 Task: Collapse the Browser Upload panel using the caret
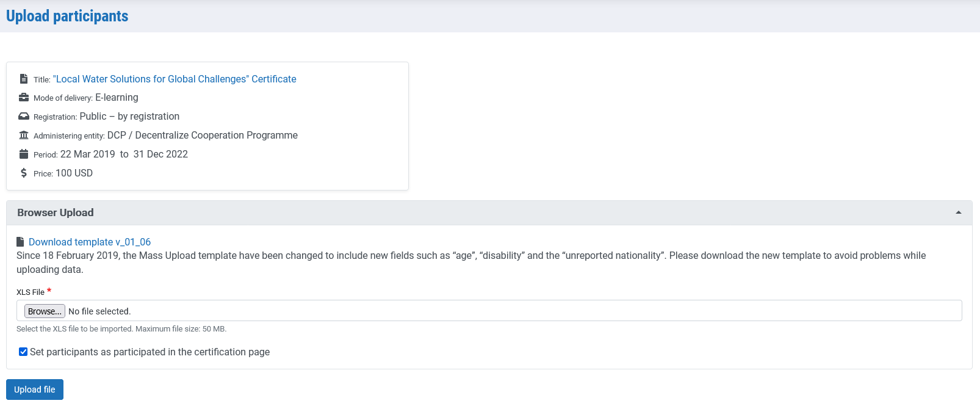[958, 212]
